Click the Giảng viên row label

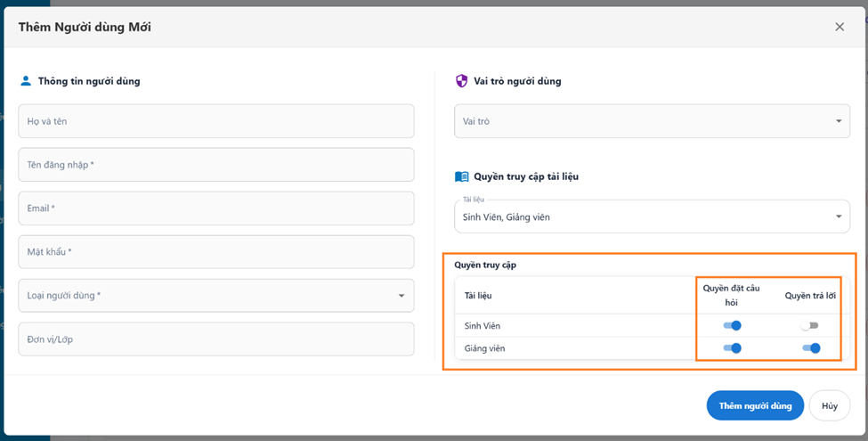(484, 348)
